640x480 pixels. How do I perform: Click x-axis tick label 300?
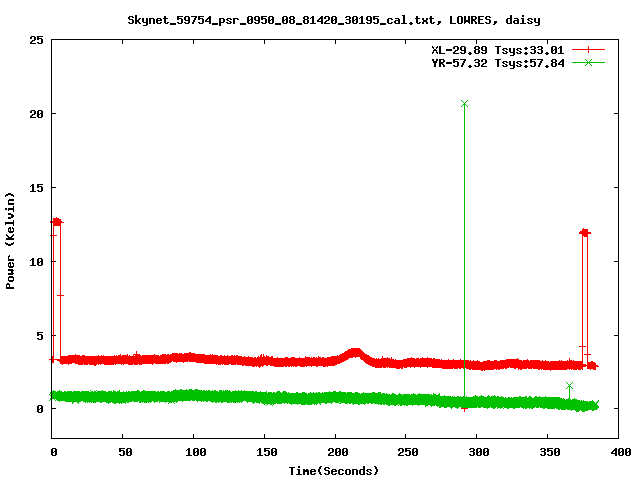pyautogui.click(x=479, y=452)
